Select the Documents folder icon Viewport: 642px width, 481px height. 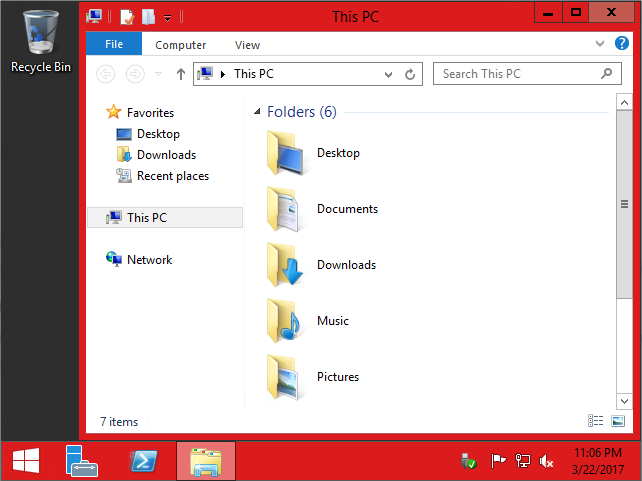click(x=283, y=209)
